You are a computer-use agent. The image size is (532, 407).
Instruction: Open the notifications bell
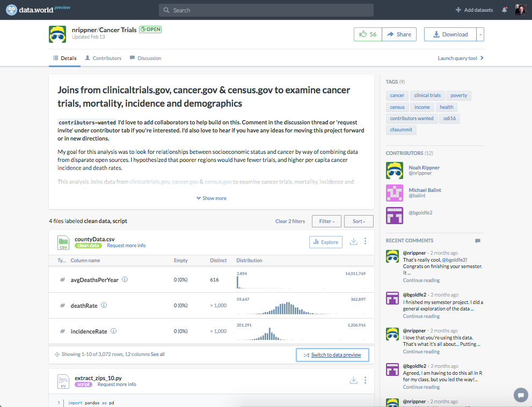pos(505,10)
